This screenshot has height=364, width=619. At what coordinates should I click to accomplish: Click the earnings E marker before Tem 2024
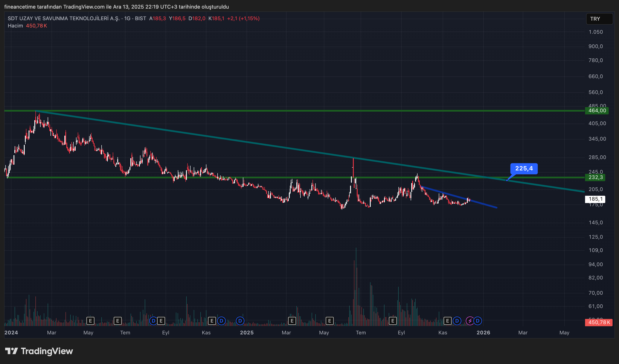tap(118, 321)
